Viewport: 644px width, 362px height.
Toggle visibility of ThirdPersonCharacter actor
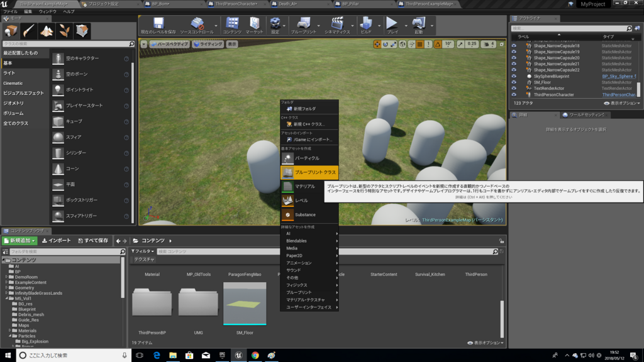[x=514, y=95]
